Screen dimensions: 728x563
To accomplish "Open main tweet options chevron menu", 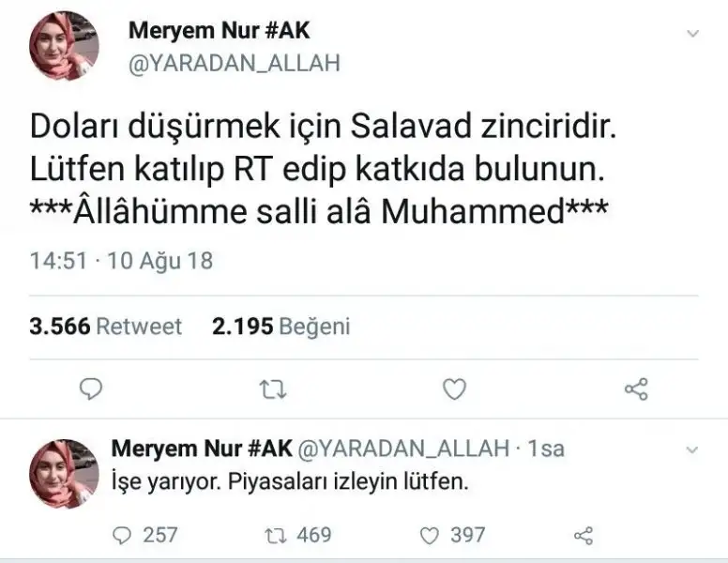I will [x=693, y=34].
